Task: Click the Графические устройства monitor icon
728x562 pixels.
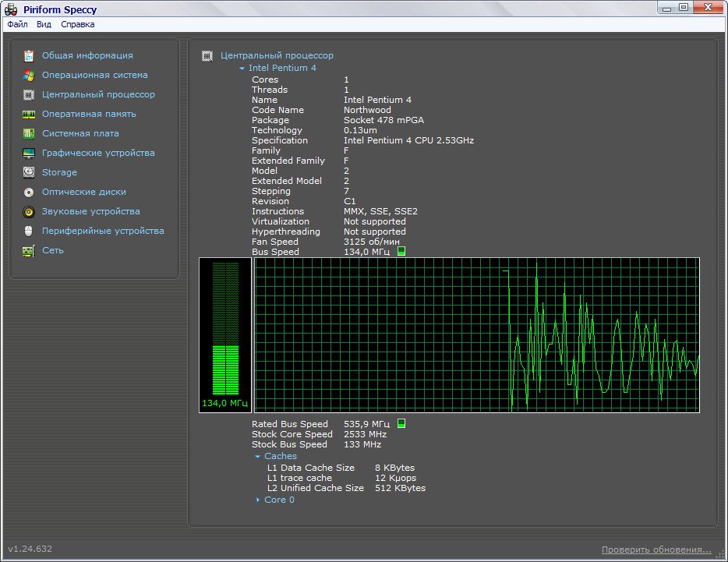Action: tap(29, 154)
